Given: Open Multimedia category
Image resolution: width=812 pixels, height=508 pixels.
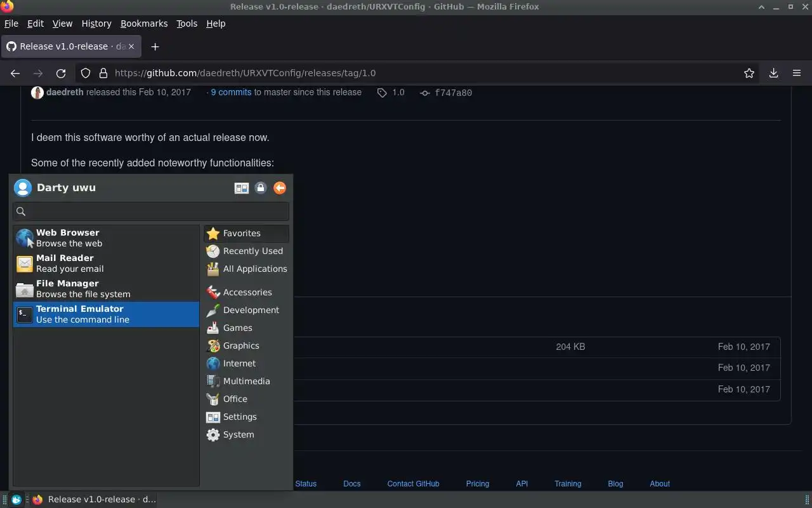Looking at the screenshot, I should coord(246,381).
